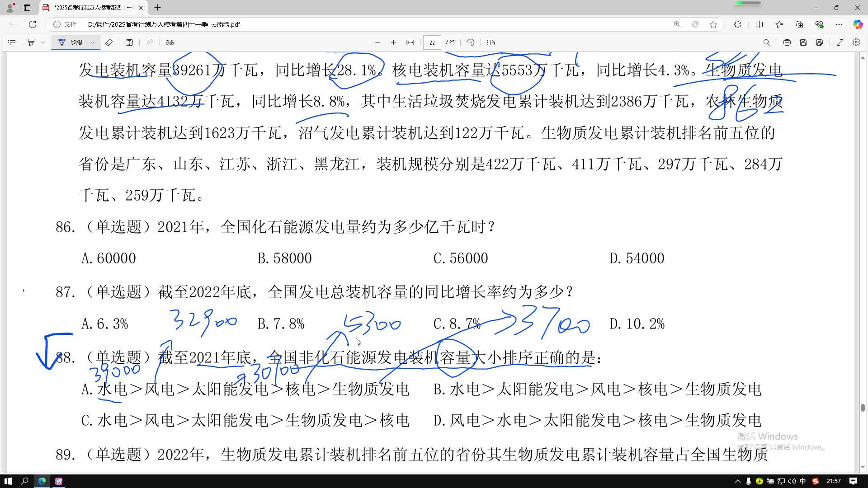
Task: Open the PDF settings gear menu
Action: click(x=856, y=42)
